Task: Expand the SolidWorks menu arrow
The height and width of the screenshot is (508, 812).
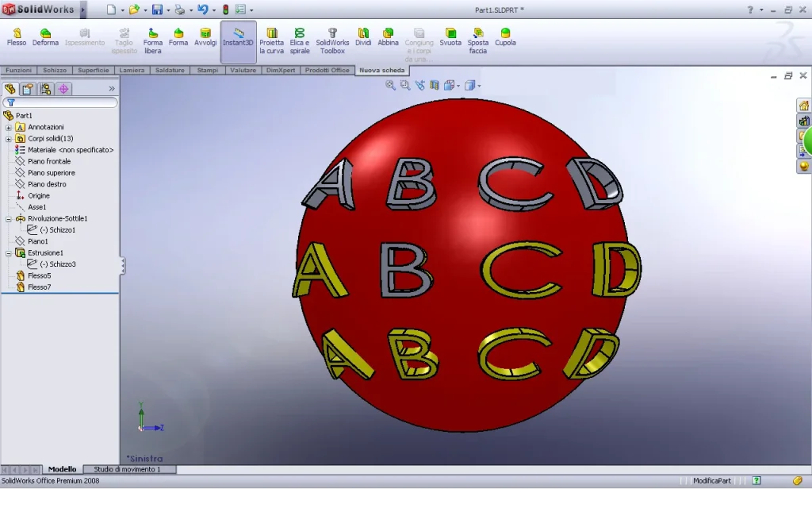Action: click(x=82, y=10)
